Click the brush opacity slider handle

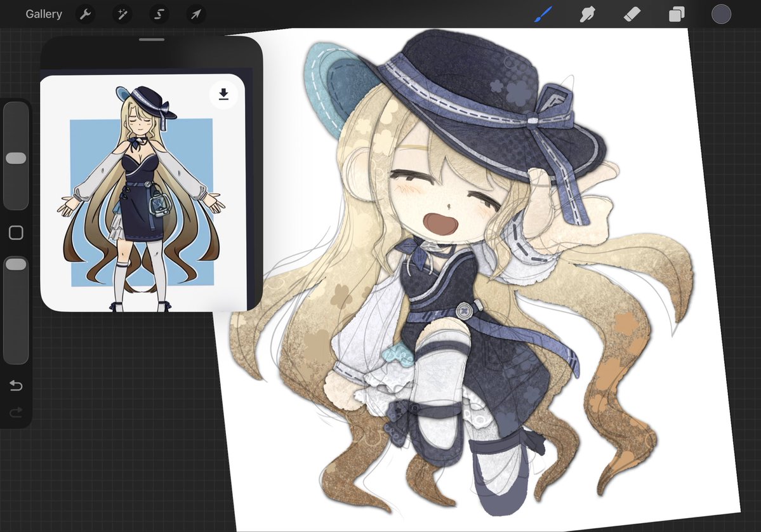[x=16, y=265]
